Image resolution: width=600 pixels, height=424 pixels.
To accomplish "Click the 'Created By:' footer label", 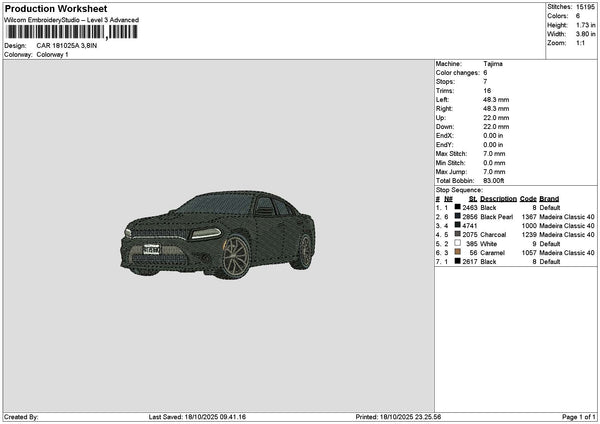I will [x=21, y=417].
